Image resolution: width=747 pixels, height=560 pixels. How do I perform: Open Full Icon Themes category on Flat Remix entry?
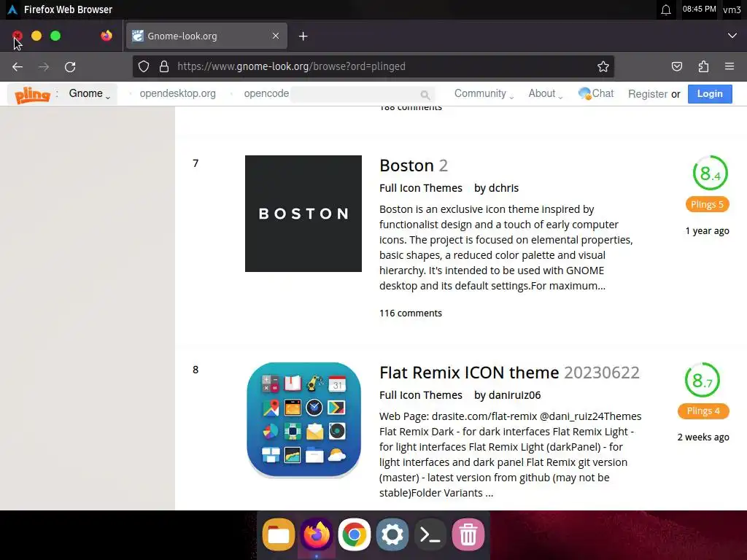[x=421, y=395]
